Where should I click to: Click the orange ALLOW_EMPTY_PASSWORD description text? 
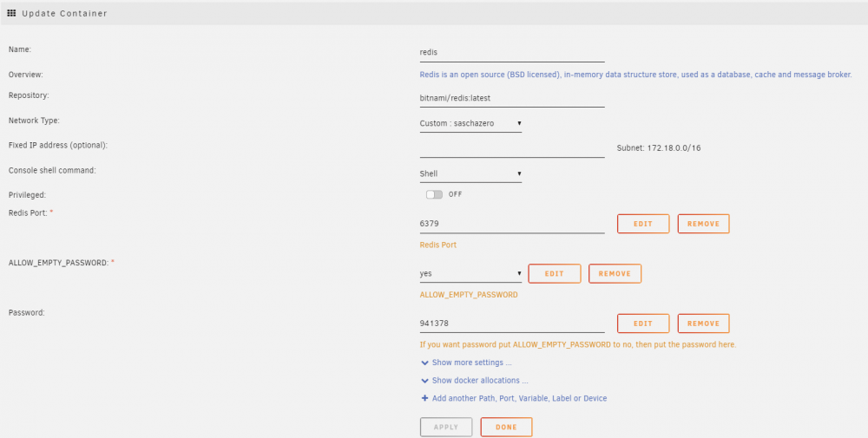click(469, 295)
